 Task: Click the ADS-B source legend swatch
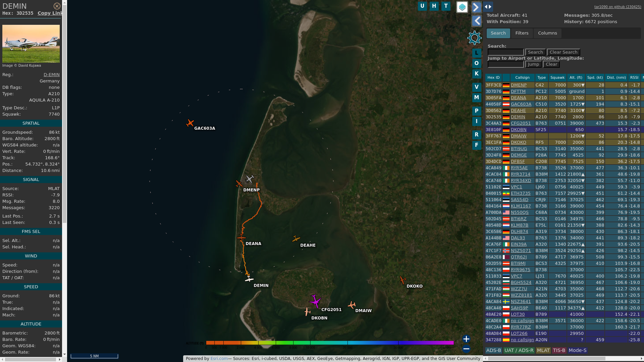(493, 350)
